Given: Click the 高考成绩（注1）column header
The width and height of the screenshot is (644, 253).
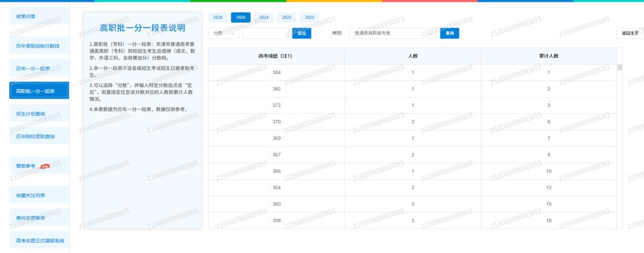Looking at the screenshot, I should (277, 56).
